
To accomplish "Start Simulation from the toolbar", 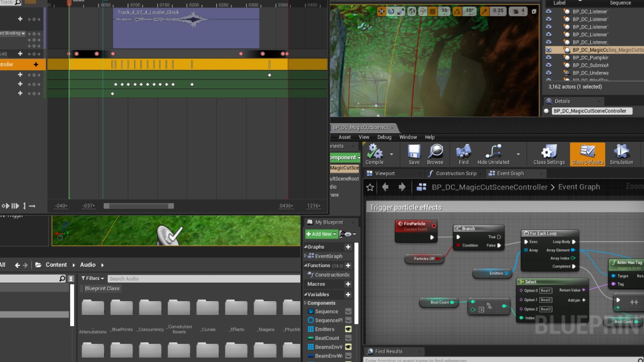I will point(621,154).
